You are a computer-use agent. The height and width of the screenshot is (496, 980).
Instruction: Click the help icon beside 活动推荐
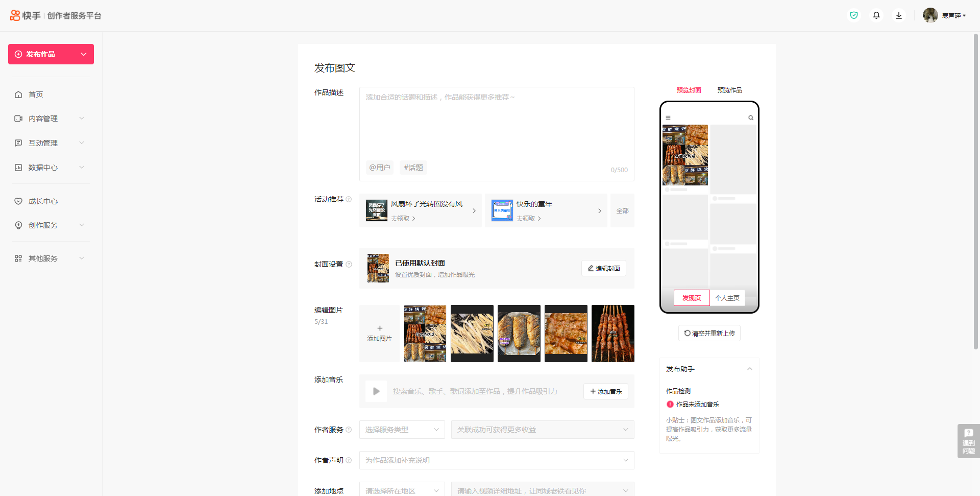point(349,199)
